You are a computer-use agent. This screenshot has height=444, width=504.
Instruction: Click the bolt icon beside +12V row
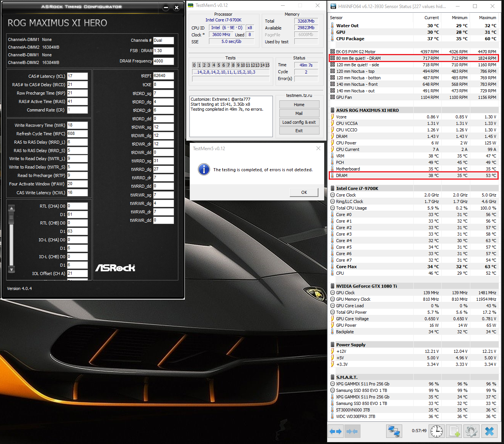(x=333, y=351)
